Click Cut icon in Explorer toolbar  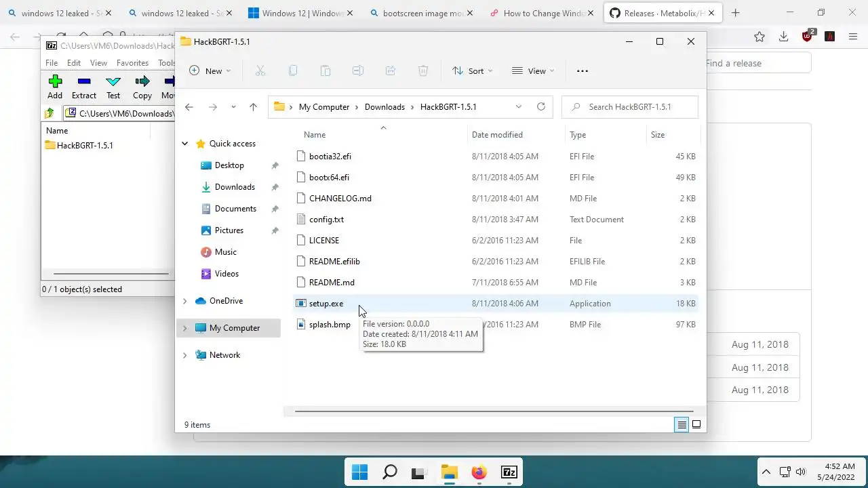click(x=260, y=70)
